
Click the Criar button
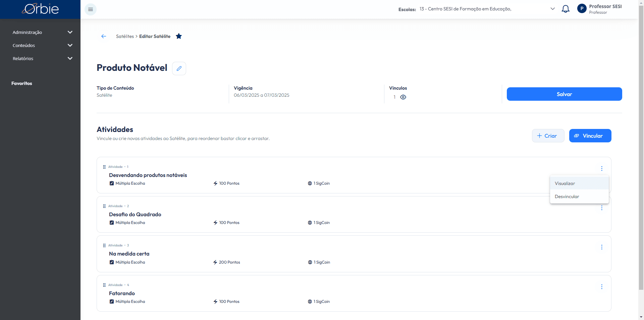coord(548,136)
